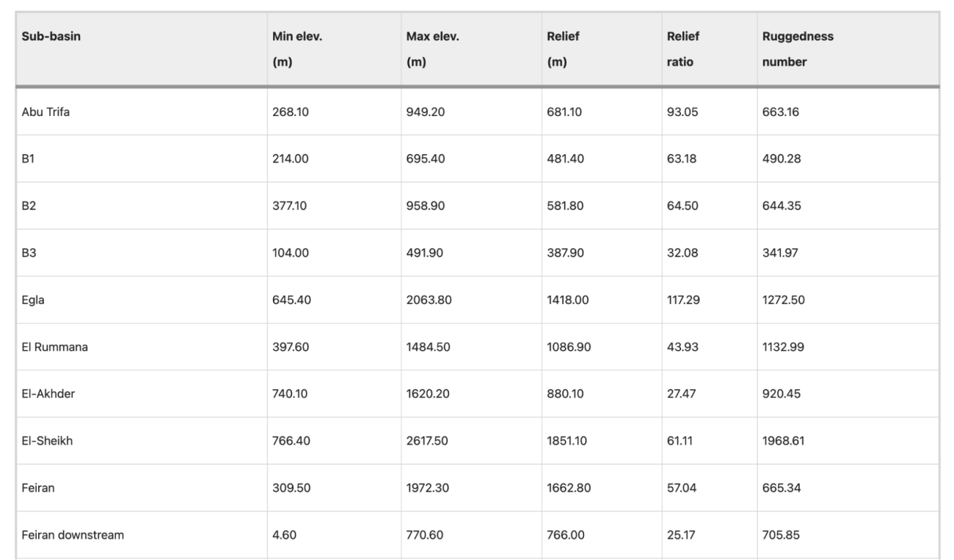Select El Rummana's ruggedness value 1132.99
Screen dimensions: 954x560
(x=784, y=347)
